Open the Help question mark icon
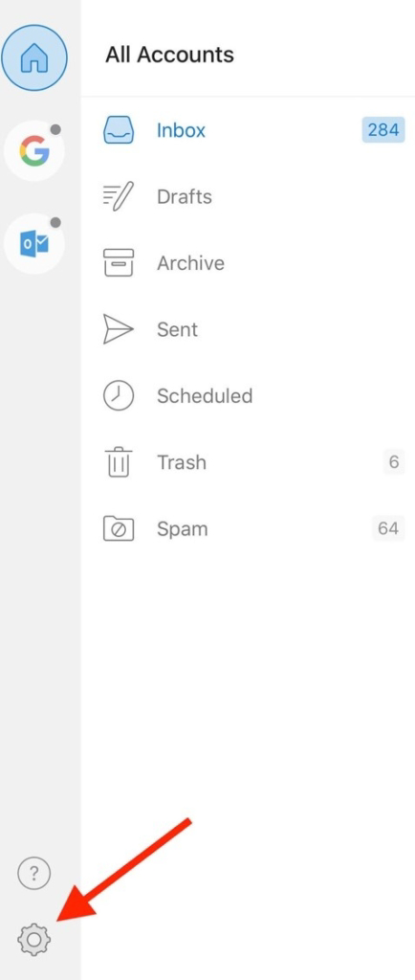The width and height of the screenshot is (415, 980). coord(33,873)
